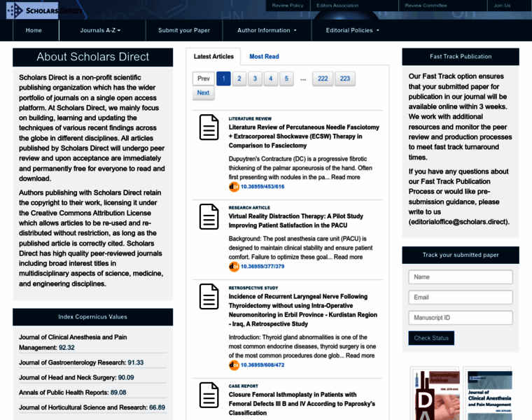The width and height of the screenshot is (532, 420).
Task: Click the Prev pagination button
Action: pyautogui.click(x=204, y=78)
